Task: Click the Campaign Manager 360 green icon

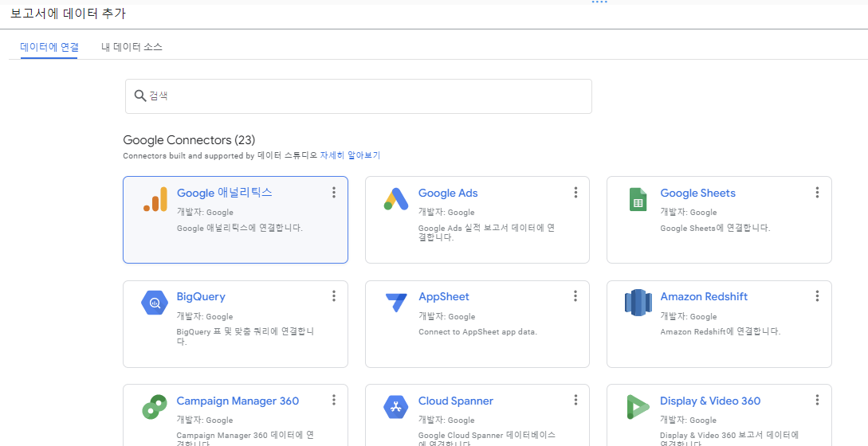Action: 155,407
